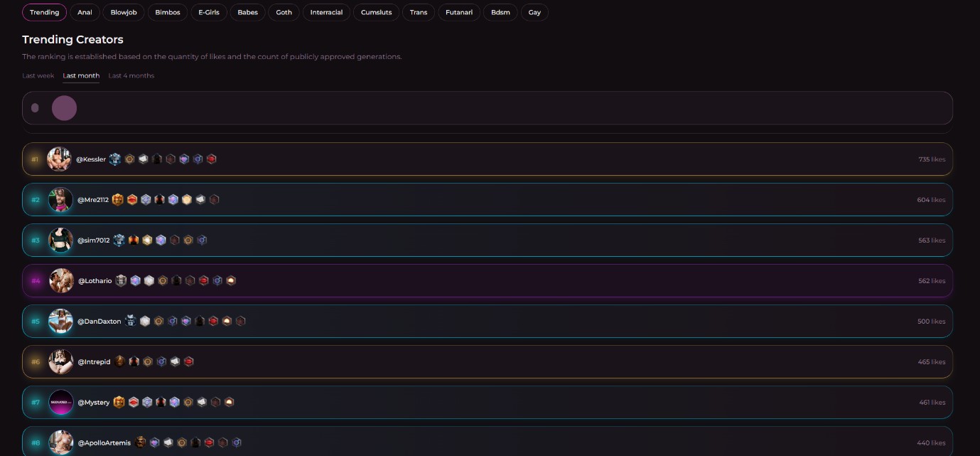Open @DanDaxton's creator profile link

pos(99,322)
